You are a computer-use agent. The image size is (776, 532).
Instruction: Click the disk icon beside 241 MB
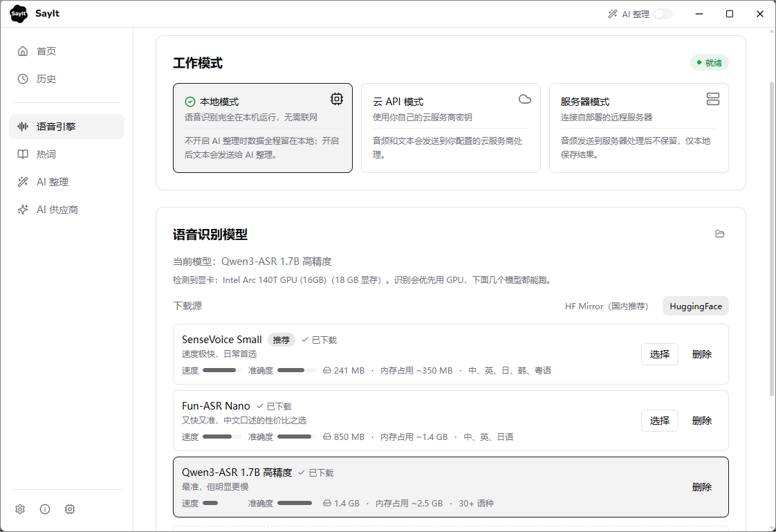[x=326, y=370]
